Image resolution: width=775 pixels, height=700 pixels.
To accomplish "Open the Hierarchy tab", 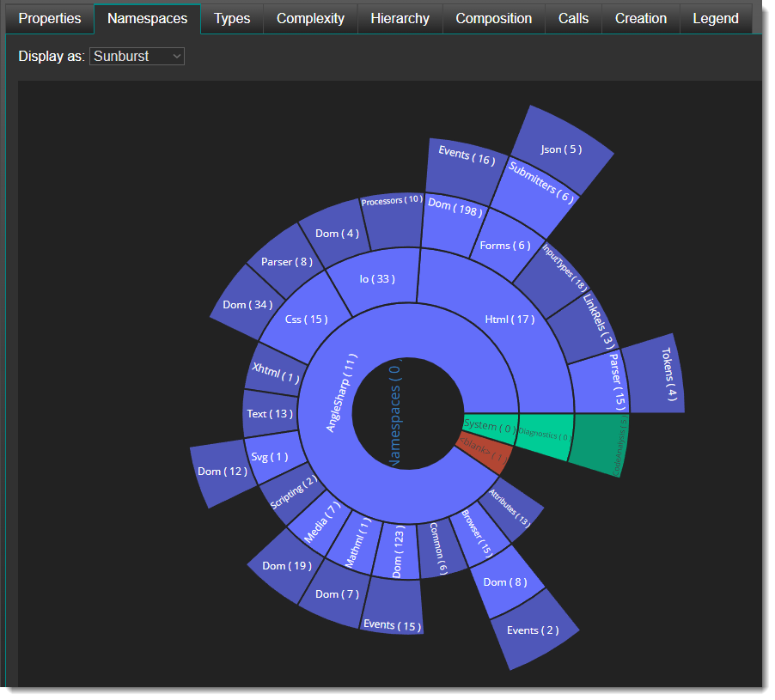I will tap(400, 19).
